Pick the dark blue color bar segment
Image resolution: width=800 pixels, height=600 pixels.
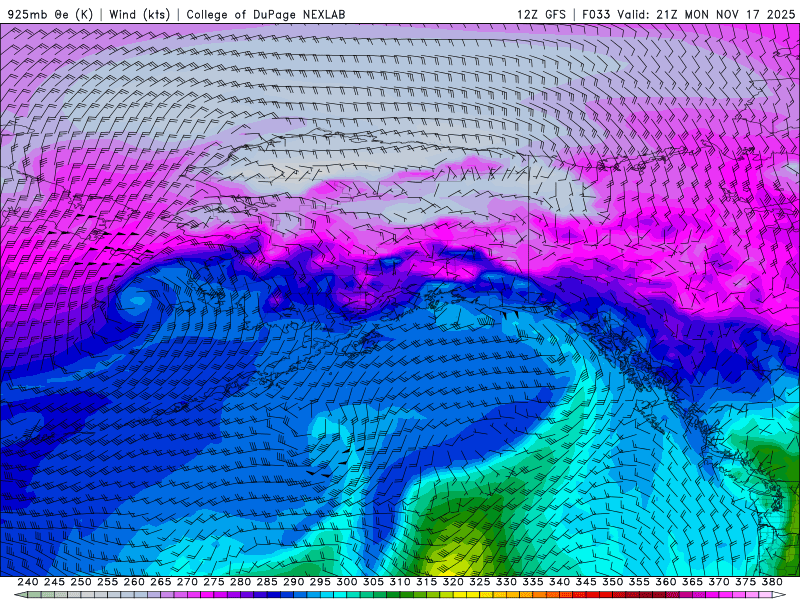[x=273, y=595]
